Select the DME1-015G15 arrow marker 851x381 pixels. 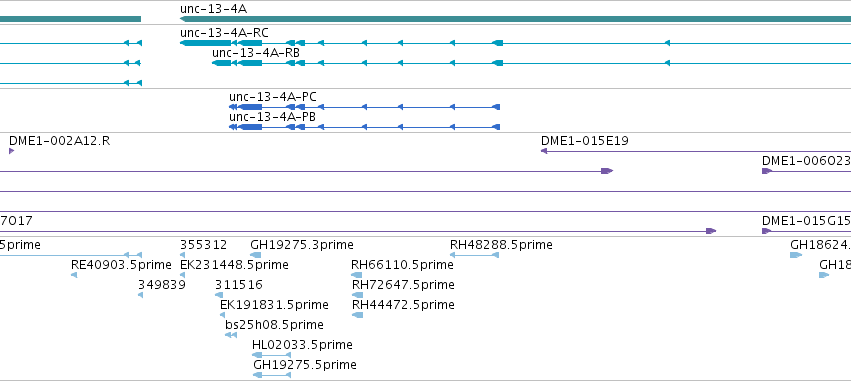point(767,231)
